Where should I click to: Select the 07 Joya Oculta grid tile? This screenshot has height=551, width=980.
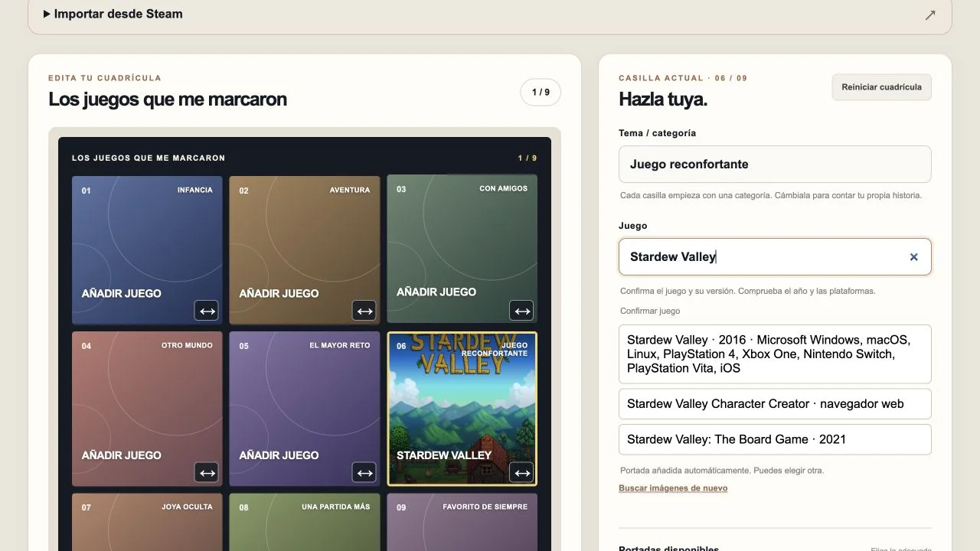[x=147, y=522]
